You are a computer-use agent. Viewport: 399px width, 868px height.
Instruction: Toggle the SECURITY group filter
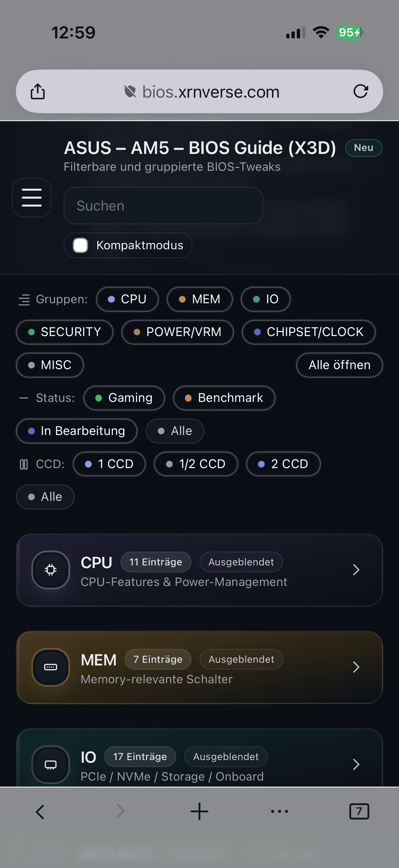[65, 332]
